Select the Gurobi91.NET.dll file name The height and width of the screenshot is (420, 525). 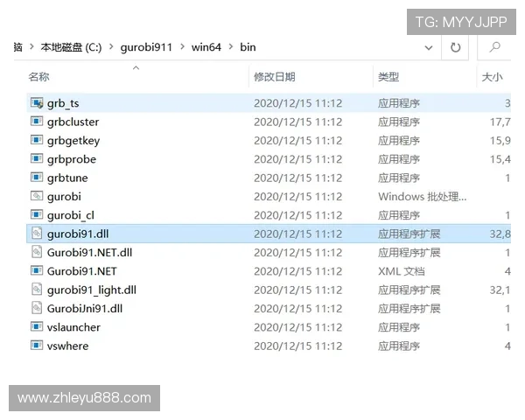click(x=89, y=253)
